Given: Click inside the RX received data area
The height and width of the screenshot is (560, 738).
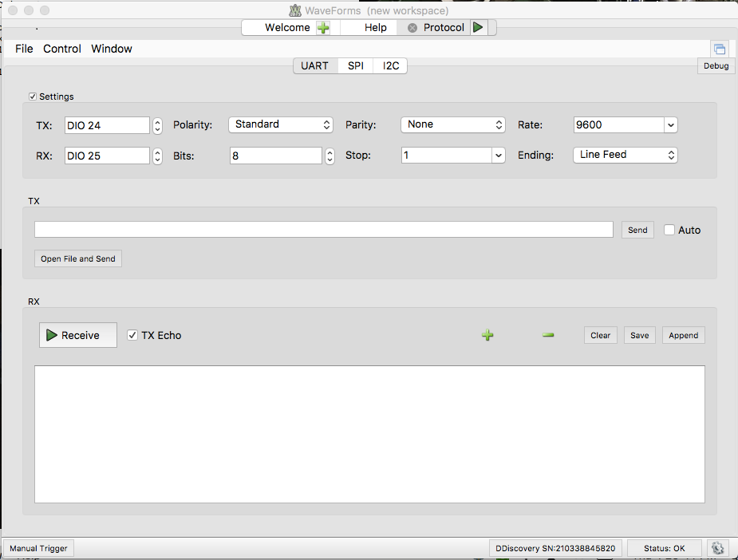Looking at the screenshot, I should pyautogui.click(x=369, y=434).
